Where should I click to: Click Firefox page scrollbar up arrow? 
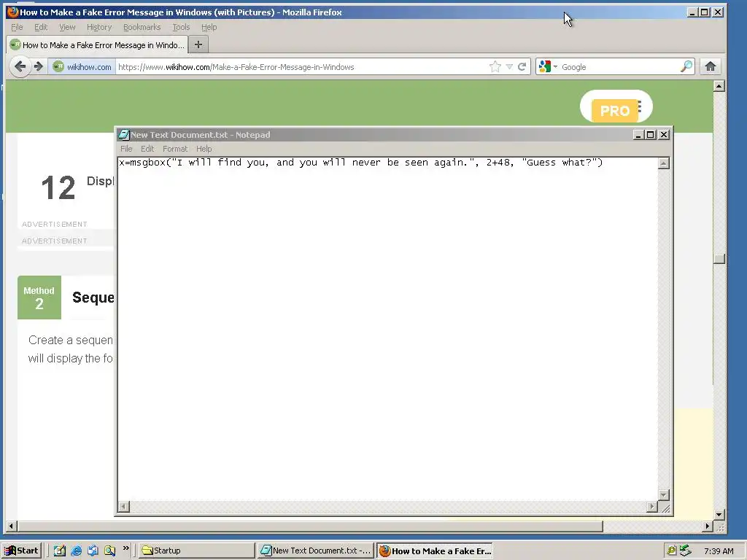coord(719,86)
